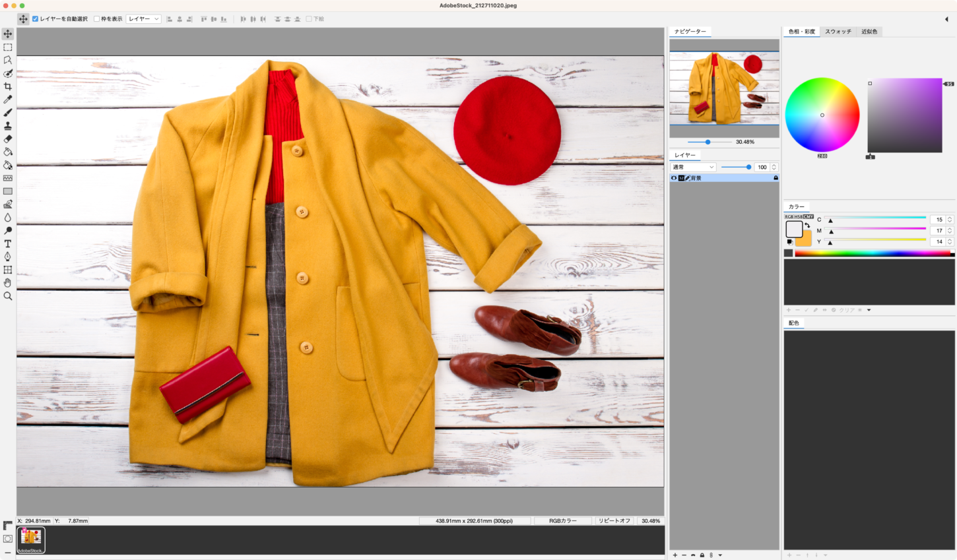Open the レイヤー dropdown in options bar
Screen dimensions: 957x560
[x=143, y=19]
